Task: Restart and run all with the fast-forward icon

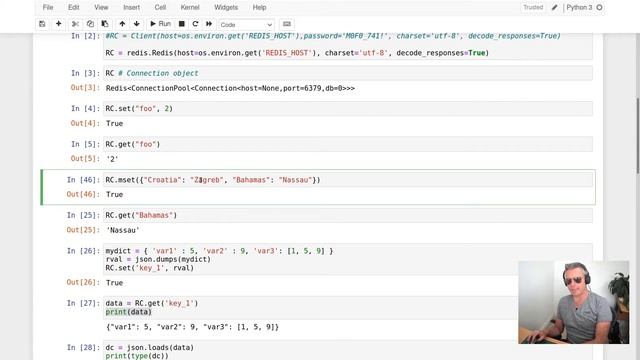Action: [209, 24]
